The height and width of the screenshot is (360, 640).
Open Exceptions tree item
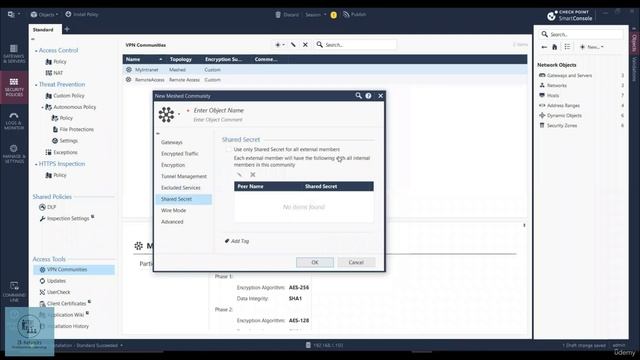click(61, 152)
